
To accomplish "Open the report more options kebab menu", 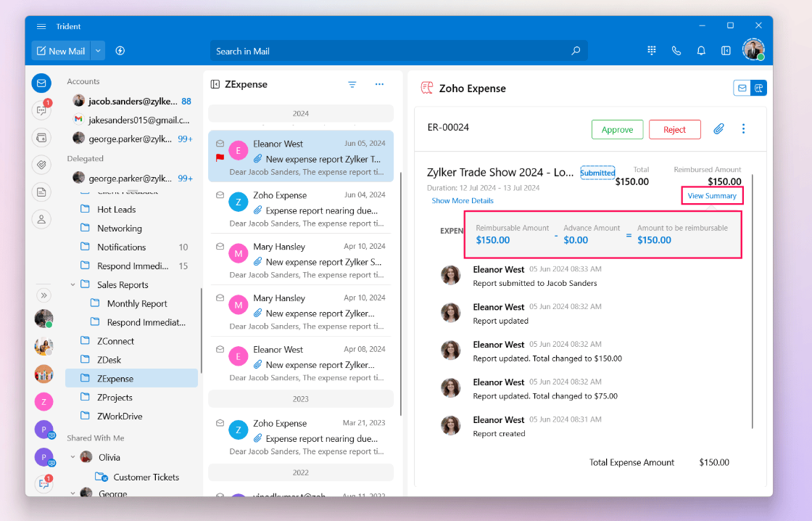I will tap(743, 128).
